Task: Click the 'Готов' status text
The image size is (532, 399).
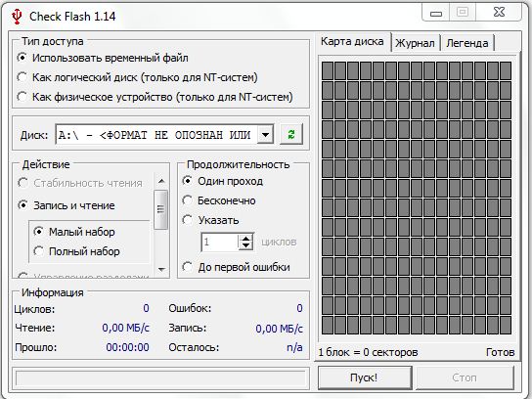Action: tap(501, 352)
